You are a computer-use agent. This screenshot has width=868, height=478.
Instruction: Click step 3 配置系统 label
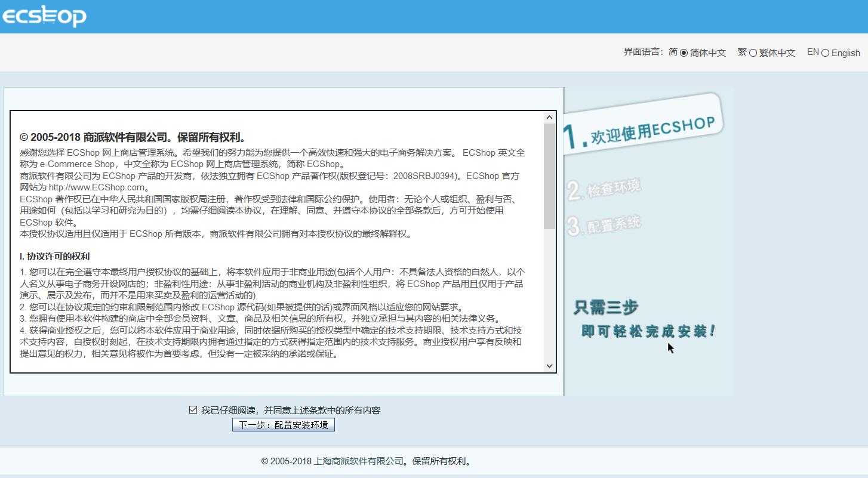tap(604, 225)
